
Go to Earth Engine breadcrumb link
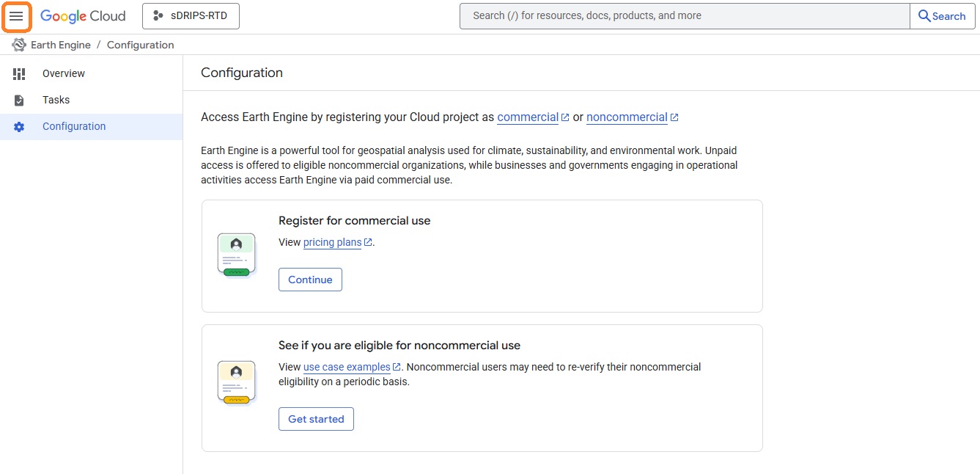61,45
